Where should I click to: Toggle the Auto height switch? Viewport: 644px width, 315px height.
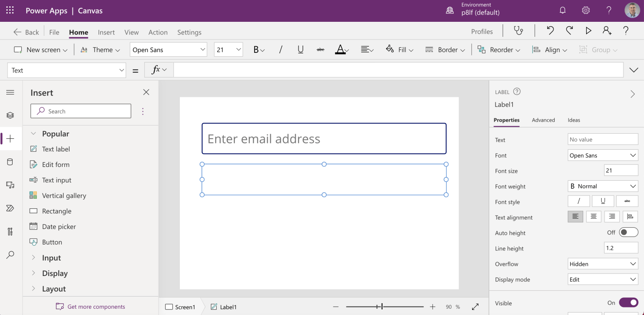click(628, 232)
